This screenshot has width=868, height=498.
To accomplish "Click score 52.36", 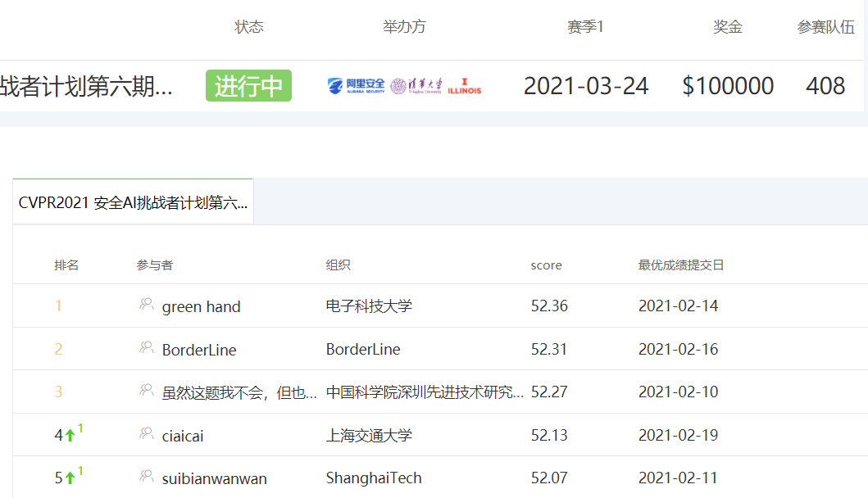I will pyautogui.click(x=549, y=306).
